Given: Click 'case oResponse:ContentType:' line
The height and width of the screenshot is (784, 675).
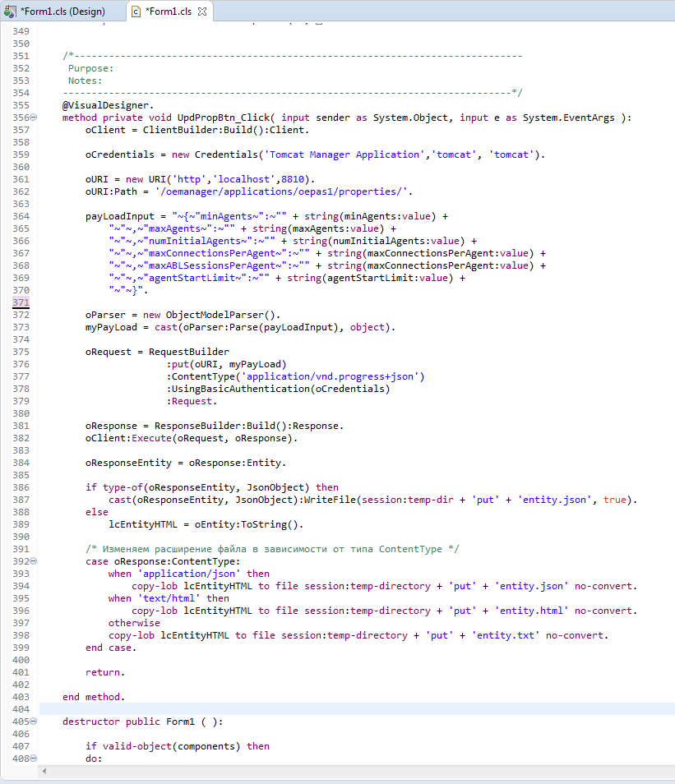Looking at the screenshot, I should 163,561.
